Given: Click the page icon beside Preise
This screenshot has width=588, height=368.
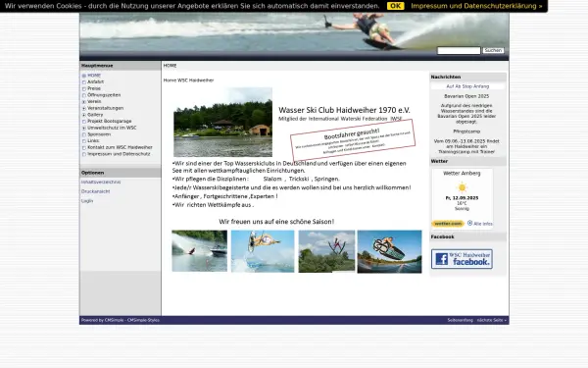Looking at the screenshot, I should point(84,89).
